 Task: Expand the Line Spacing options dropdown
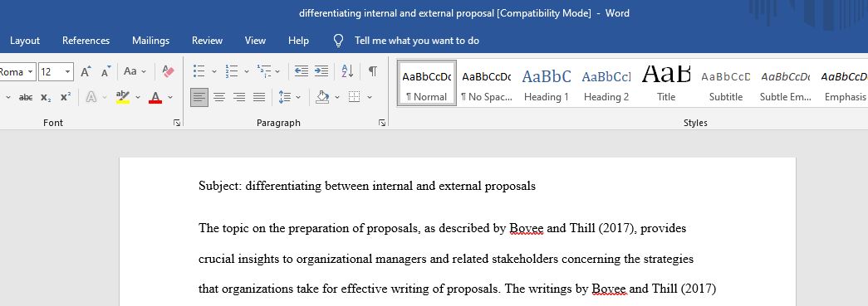298,97
